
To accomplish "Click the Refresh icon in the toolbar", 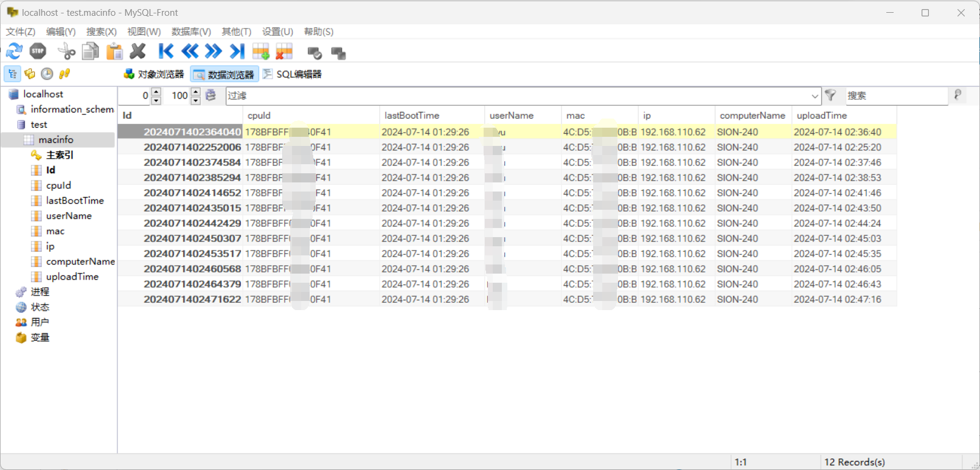I will coord(15,52).
